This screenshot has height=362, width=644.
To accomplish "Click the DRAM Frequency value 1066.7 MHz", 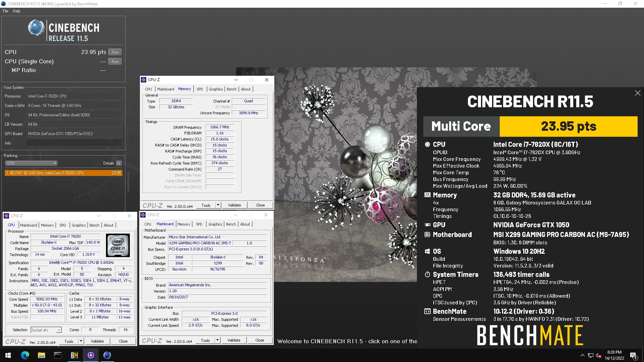I will click(x=220, y=127).
